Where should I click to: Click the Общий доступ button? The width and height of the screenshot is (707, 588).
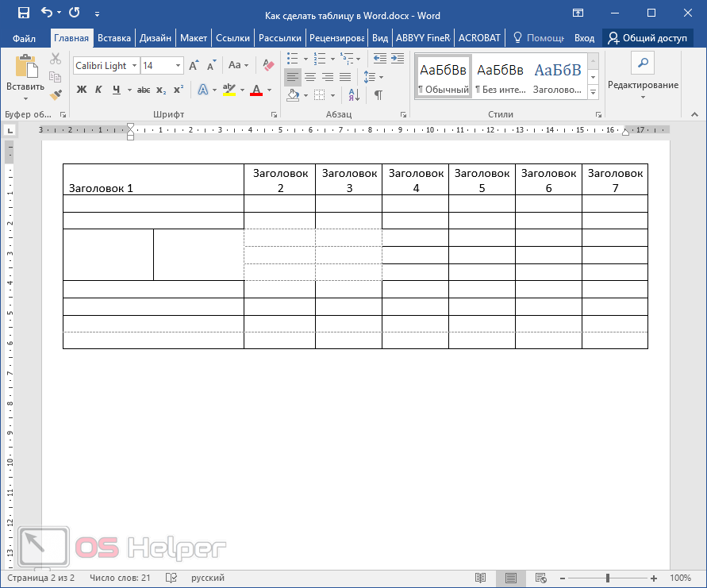click(x=647, y=37)
